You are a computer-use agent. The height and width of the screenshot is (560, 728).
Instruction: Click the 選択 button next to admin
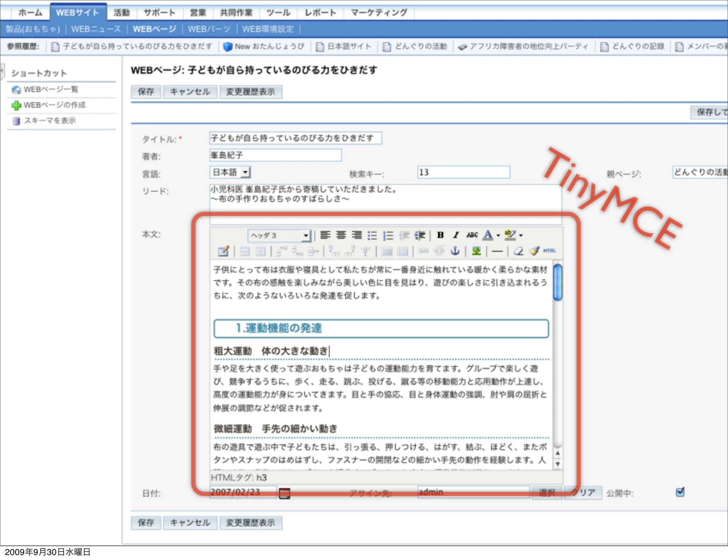pyautogui.click(x=547, y=492)
